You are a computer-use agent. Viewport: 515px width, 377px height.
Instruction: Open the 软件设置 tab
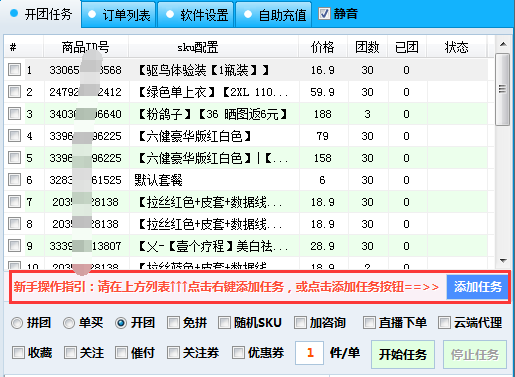[196, 15]
